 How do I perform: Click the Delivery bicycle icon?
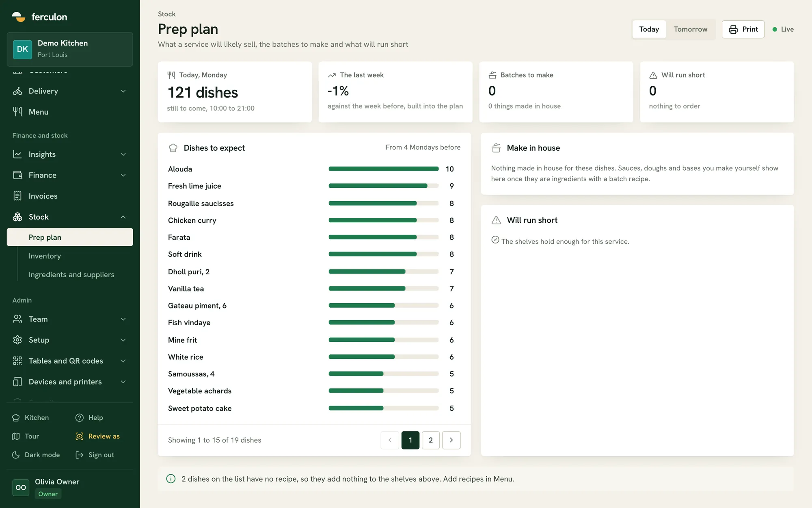point(17,91)
